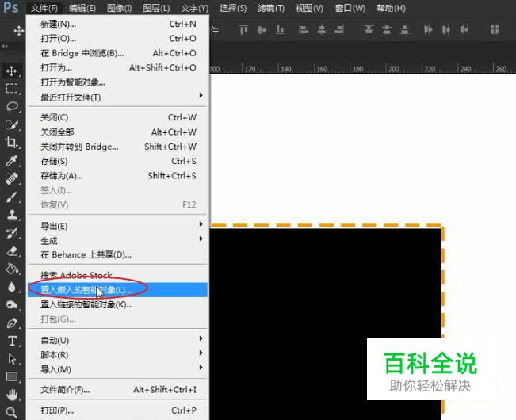Open the 编辑(E) menu
The width and height of the screenshot is (516, 420).
pyautogui.click(x=82, y=8)
